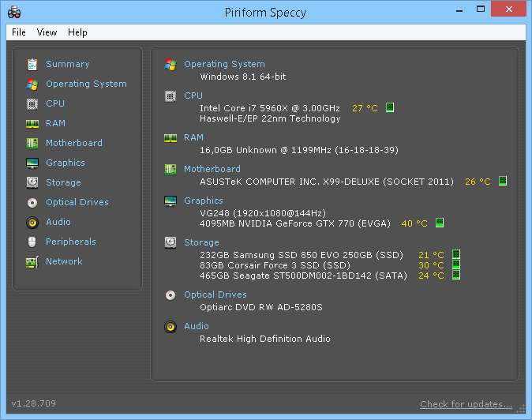Click the Network card icon in sidebar
532x420 pixels.
pos(32,262)
